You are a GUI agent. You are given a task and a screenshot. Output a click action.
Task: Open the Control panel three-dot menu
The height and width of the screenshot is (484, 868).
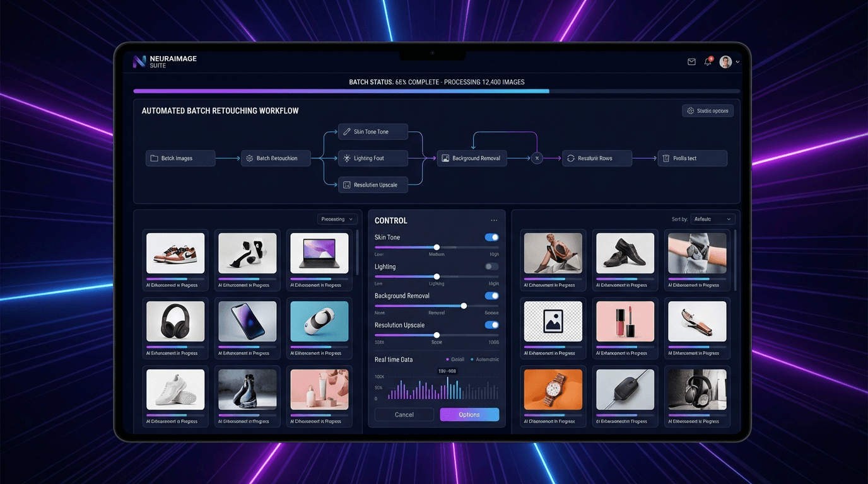[x=494, y=221]
